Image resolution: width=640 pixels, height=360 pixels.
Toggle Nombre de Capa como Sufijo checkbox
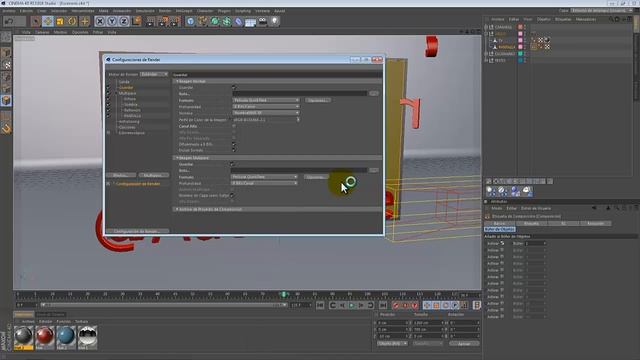point(232,196)
